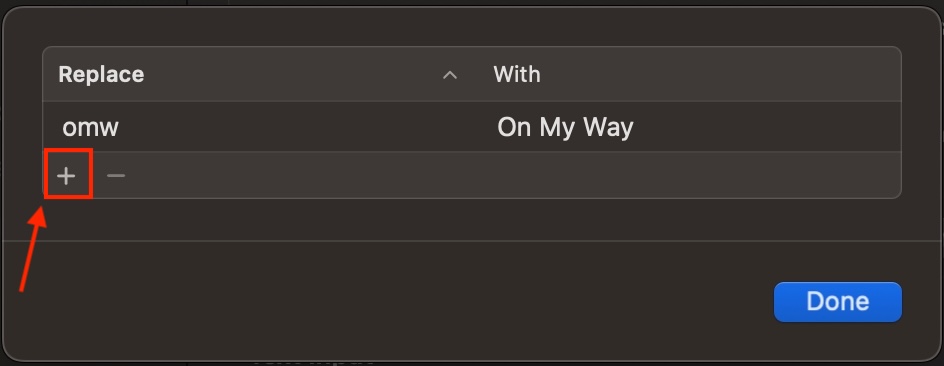944x366 pixels.
Task: Pick the On My Way expansion text
Action: 565,128
